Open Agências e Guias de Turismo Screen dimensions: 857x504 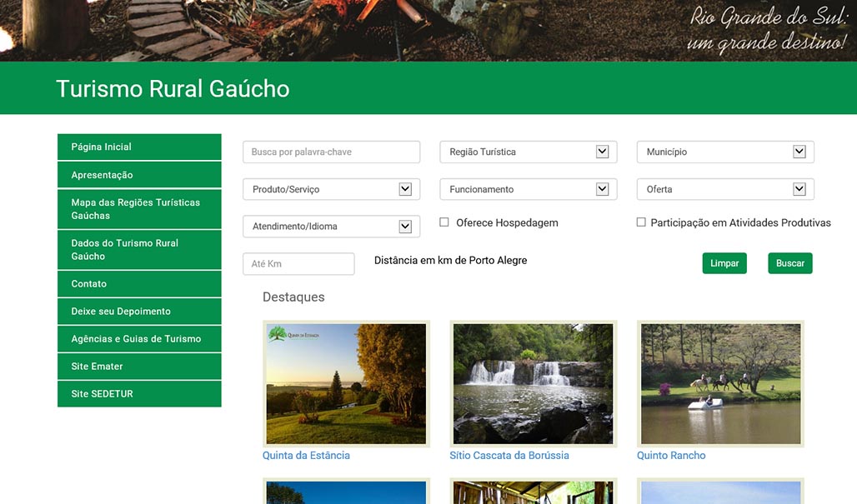(139, 339)
